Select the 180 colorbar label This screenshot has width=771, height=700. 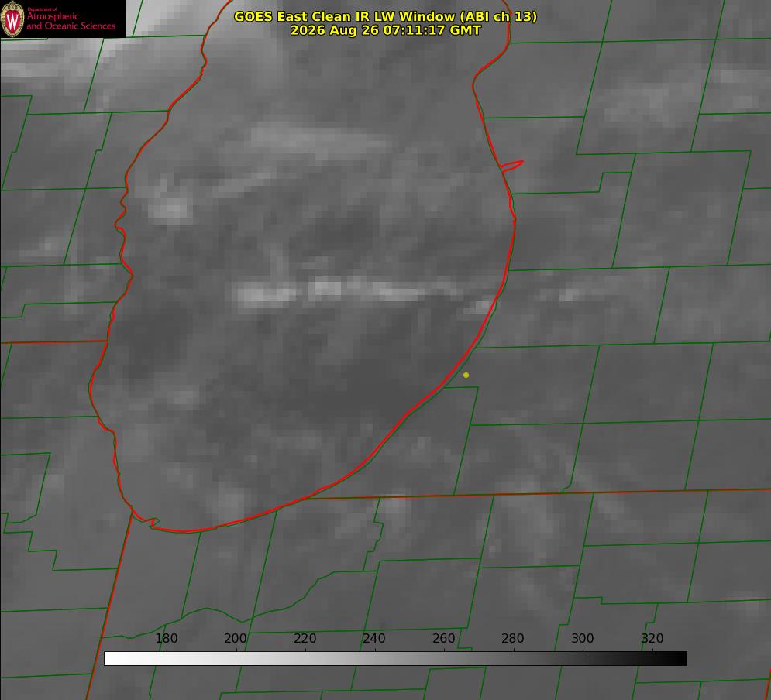click(x=166, y=638)
